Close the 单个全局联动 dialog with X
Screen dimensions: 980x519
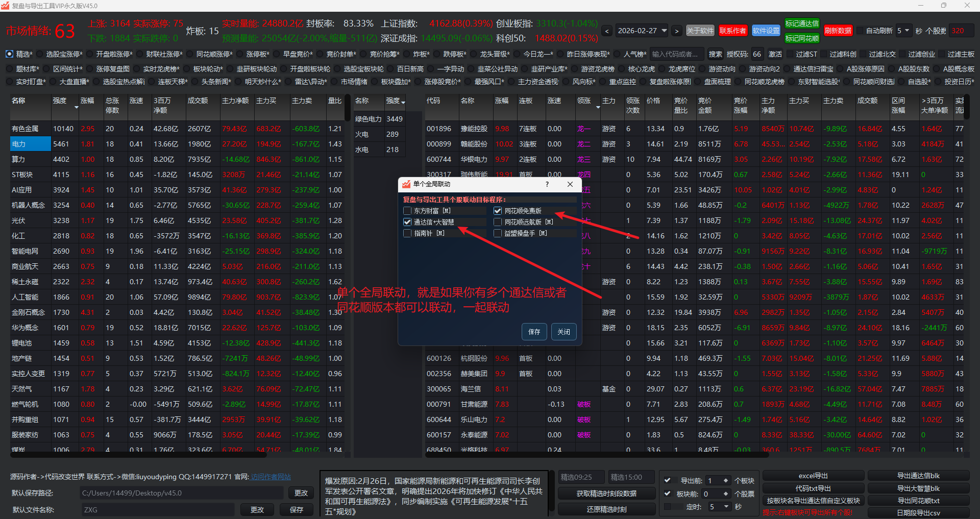(570, 184)
